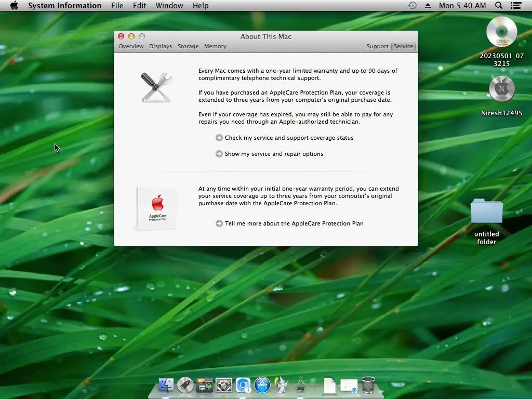Click the eject menu bar icon
The height and width of the screenshot is (399, 532).
[428, 6]
